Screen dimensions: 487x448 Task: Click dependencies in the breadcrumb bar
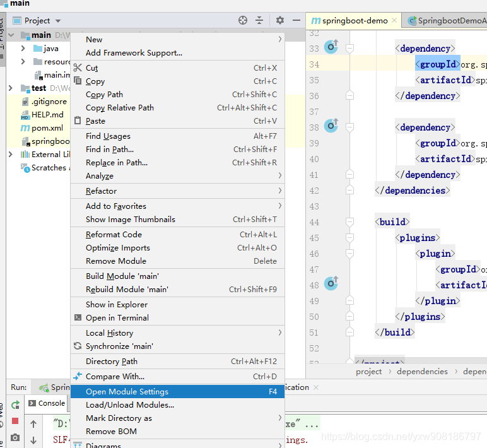[x=422, y=372]
